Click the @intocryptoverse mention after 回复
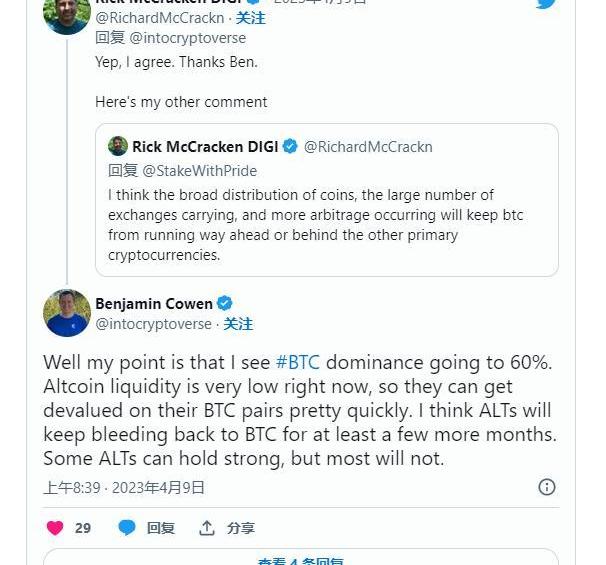 (x=187, y=38)
